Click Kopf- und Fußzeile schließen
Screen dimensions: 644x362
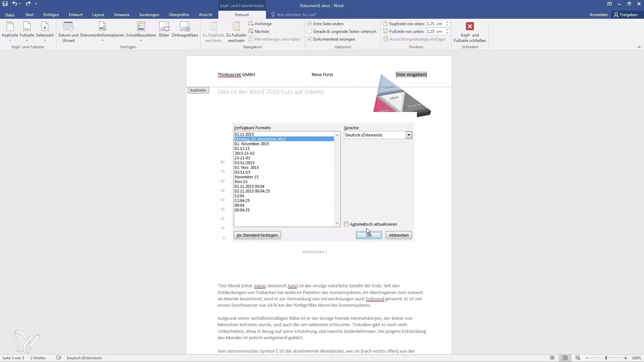click(470, 32)
